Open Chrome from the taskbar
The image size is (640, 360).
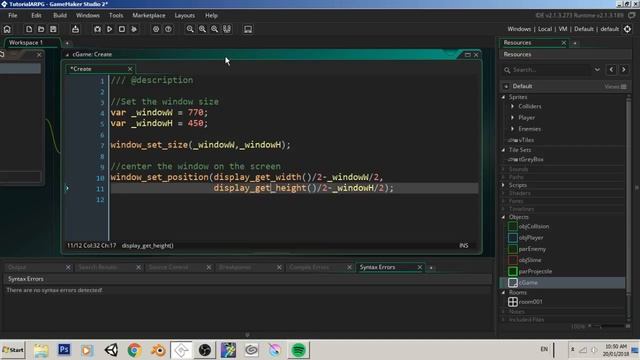[x=134, y=350]
